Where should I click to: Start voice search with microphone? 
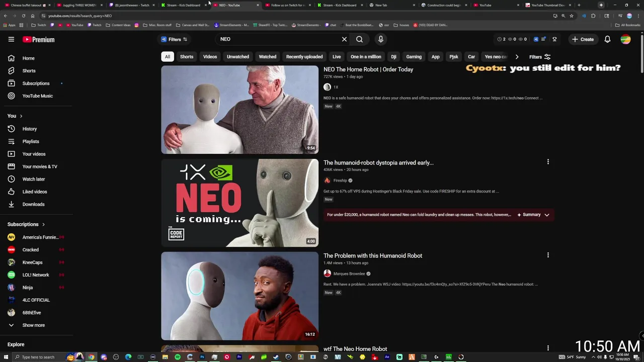[x=380, y=39]
